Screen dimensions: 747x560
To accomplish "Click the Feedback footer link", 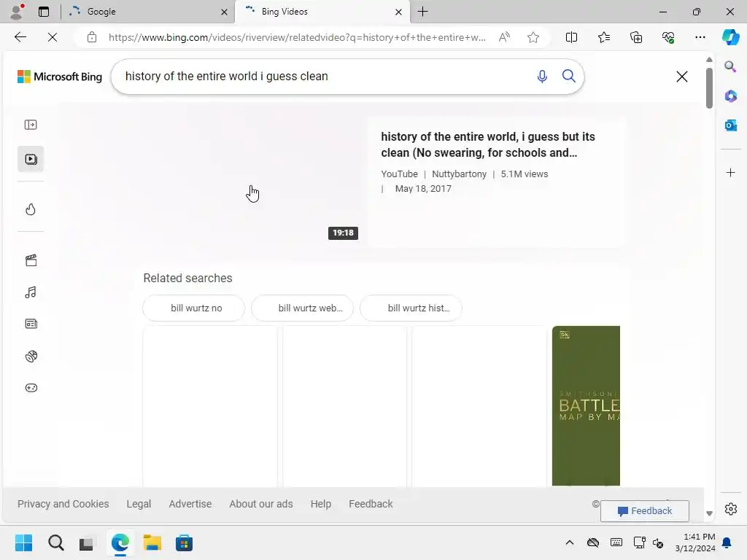I will (371, 504).
